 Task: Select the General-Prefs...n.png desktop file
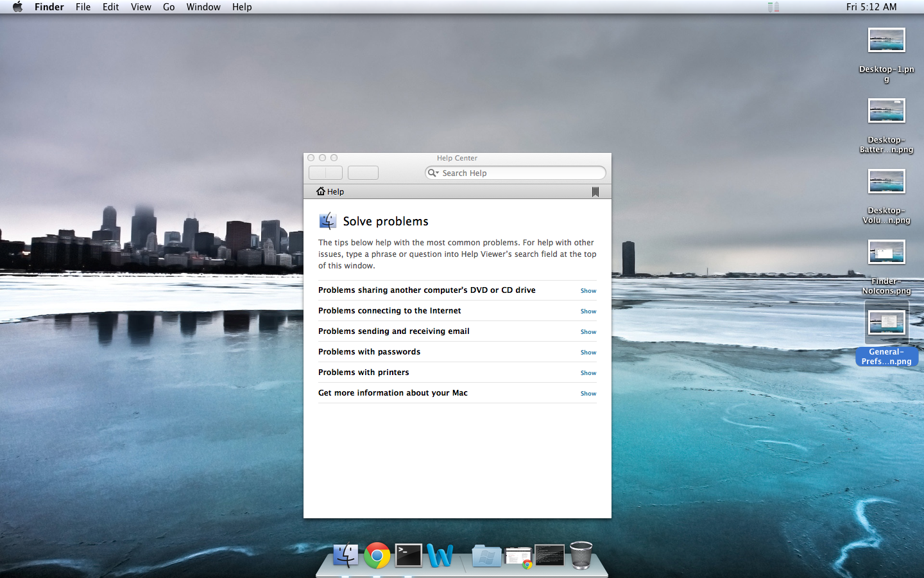click(x=887, y=323)
